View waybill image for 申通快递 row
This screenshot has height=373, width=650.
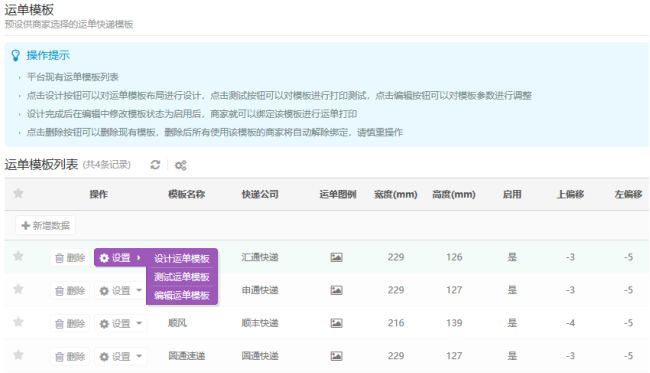point(336,290)
